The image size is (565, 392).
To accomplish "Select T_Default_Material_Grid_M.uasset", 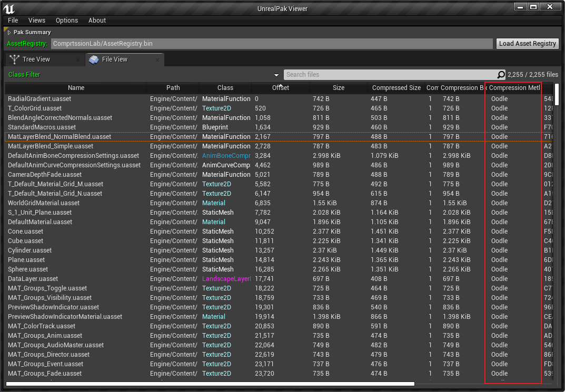I will [x=279, y=184].
